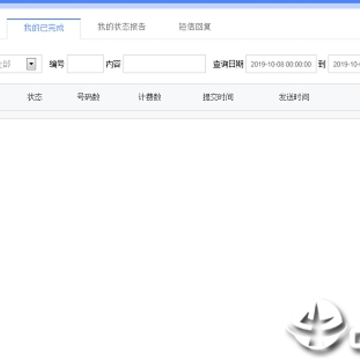
Task: Click the 查询日期 label
Action: pyautogui.click(x=228, y=64)
